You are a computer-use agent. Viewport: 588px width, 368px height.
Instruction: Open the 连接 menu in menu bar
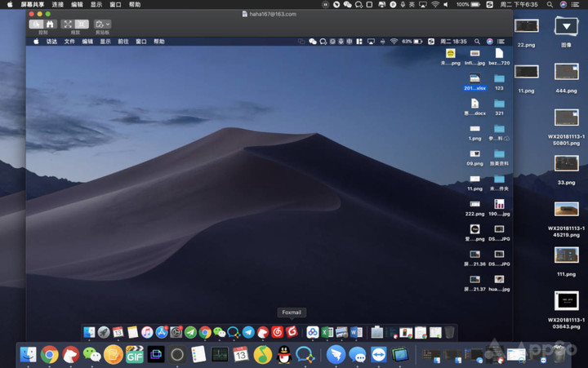58,4
